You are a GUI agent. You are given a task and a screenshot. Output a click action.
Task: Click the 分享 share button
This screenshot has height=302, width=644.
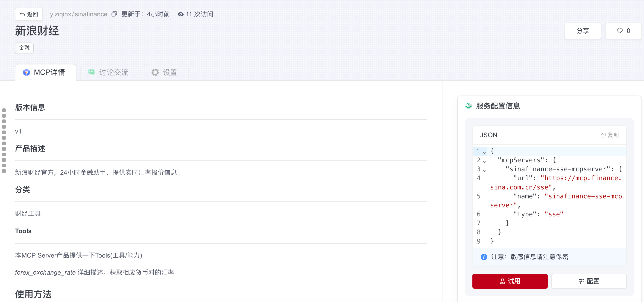click(x=583, y=31)
